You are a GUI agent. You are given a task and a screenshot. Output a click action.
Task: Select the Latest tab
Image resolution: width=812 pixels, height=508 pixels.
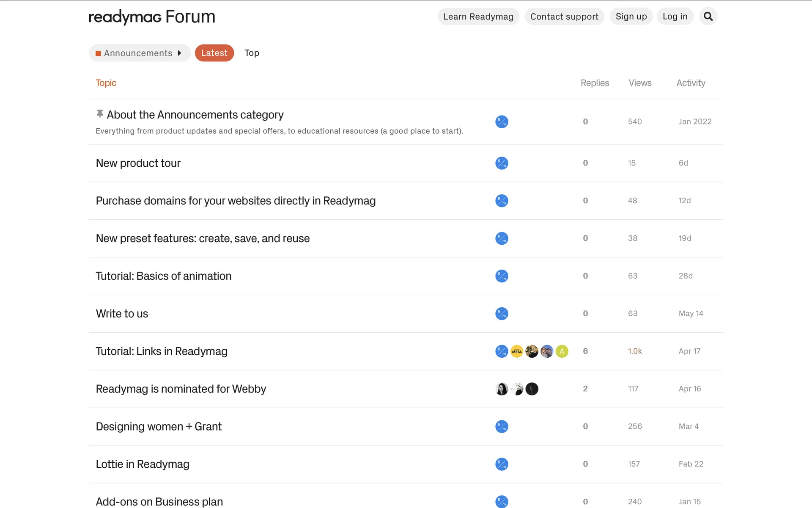tap(214, 53)
